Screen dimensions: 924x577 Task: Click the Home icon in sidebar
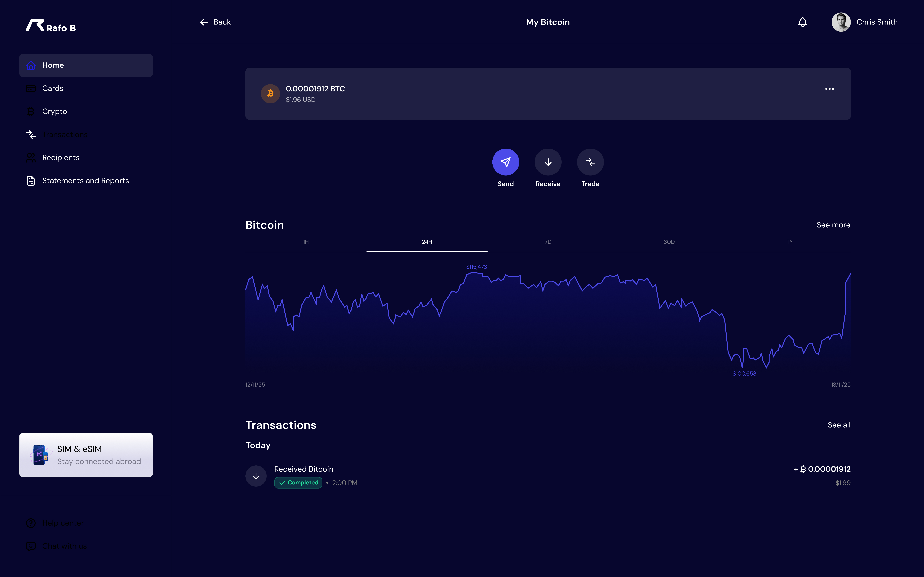tap(31, 65)
